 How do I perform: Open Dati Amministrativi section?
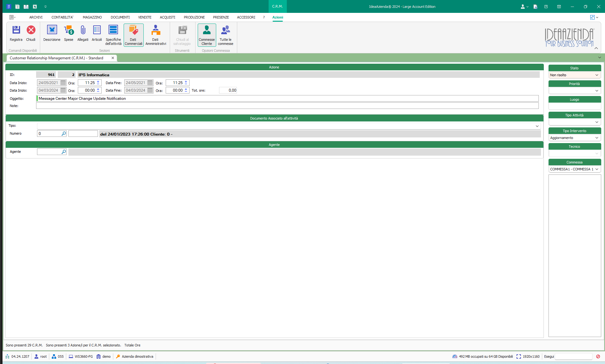[x=156, y=35]
